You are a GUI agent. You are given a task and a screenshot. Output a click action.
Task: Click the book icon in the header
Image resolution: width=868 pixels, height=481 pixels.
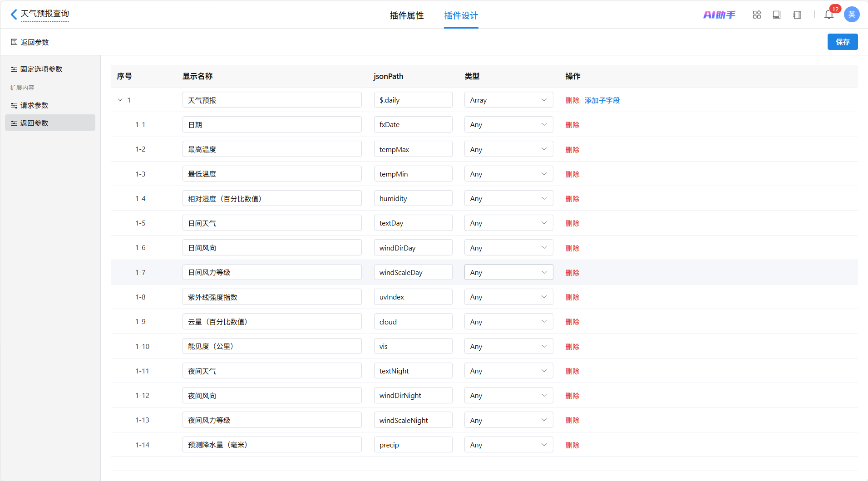click(777, 15)
